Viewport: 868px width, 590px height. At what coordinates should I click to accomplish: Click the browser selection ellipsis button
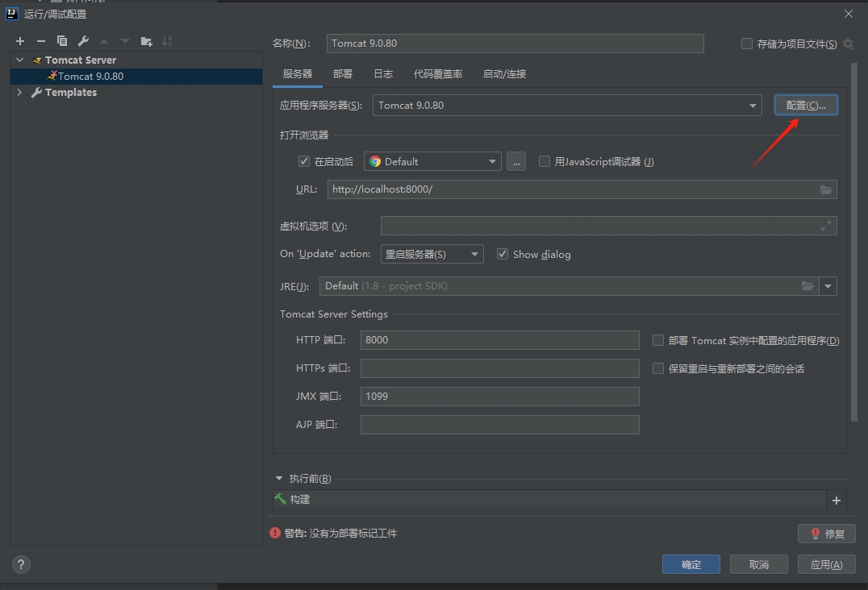tap(516, 161)
